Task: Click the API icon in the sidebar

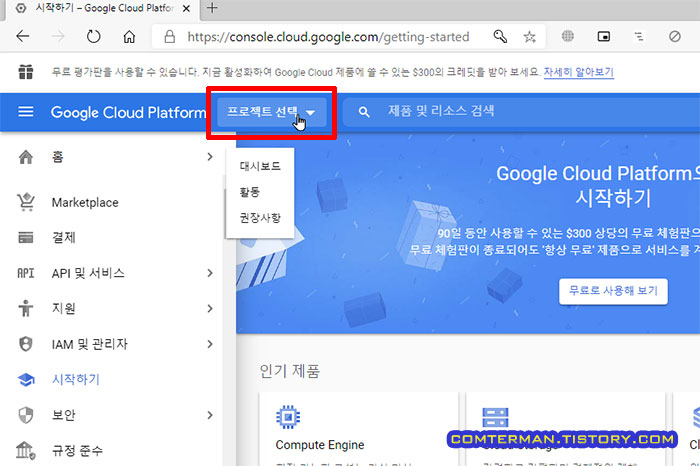Action: pos(26,273)
